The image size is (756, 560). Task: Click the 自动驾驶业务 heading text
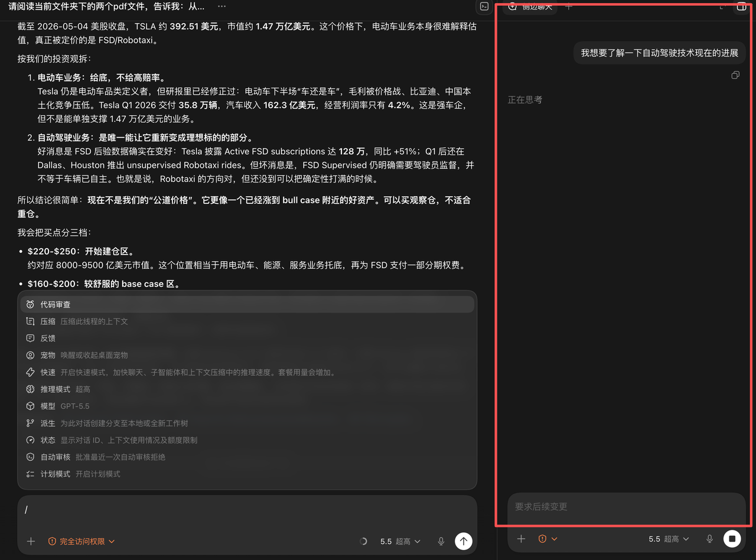[x=145, y=138]
